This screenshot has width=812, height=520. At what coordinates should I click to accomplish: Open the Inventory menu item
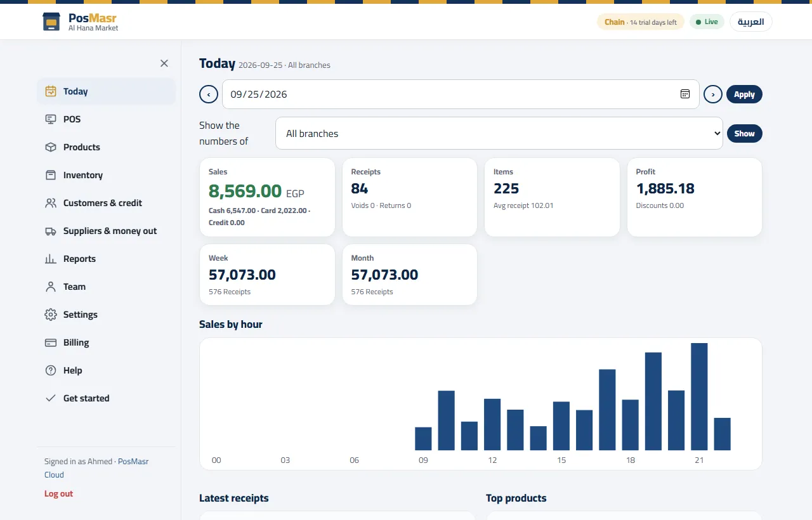[x=106, y=175]
